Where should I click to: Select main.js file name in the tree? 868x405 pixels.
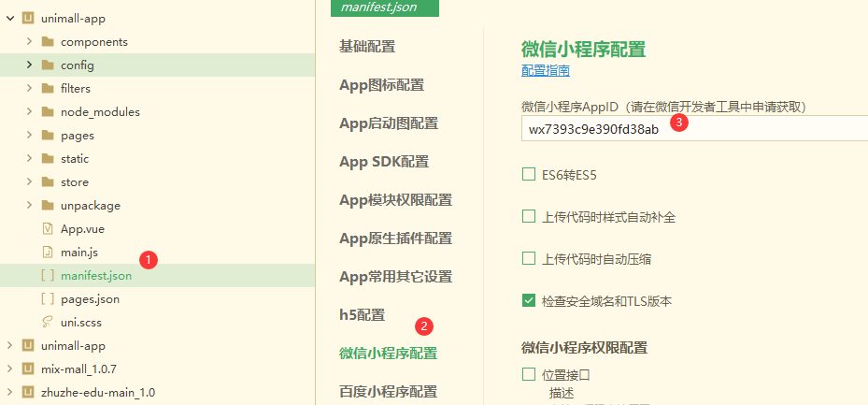click(79, 253)
